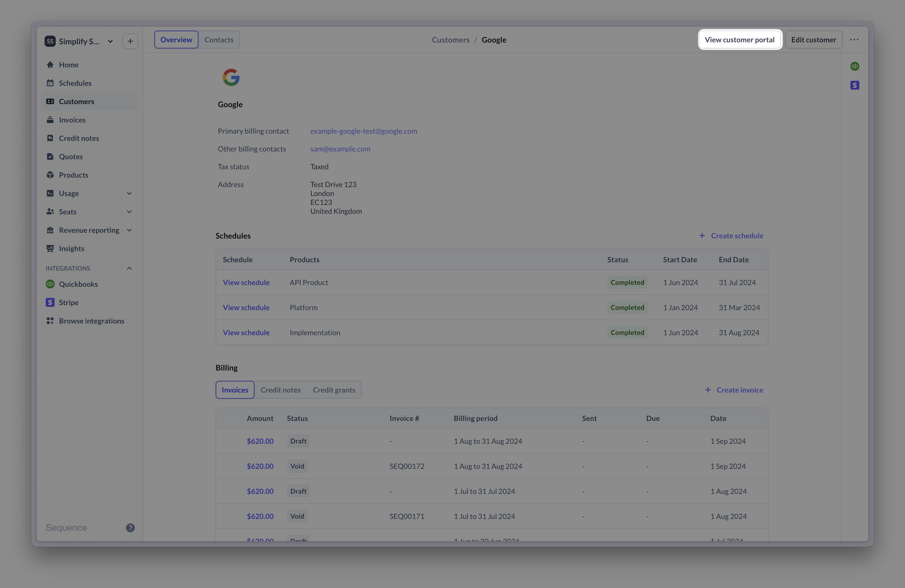Select Customers in the sidebar
The width and height of the screenshot is (905, 588).
[x=89, y=101]
